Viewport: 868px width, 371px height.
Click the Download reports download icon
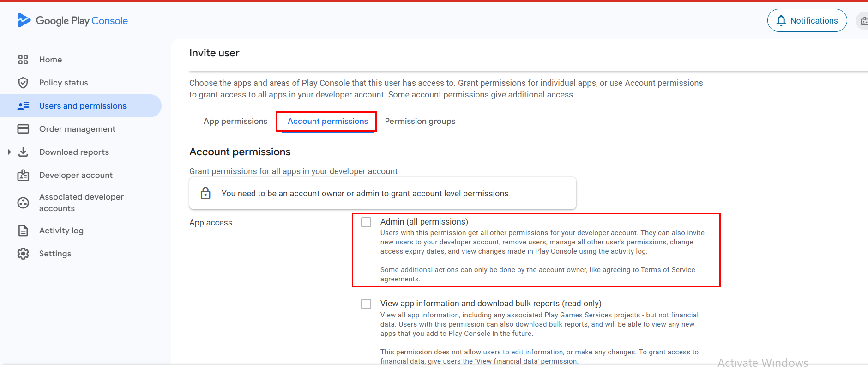(23, 152)
